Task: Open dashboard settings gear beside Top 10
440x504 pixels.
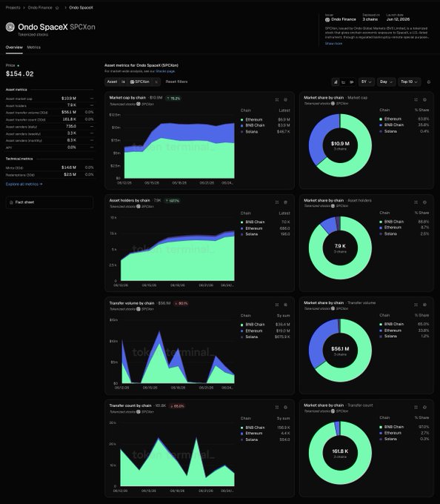Action: coord(429,82)
